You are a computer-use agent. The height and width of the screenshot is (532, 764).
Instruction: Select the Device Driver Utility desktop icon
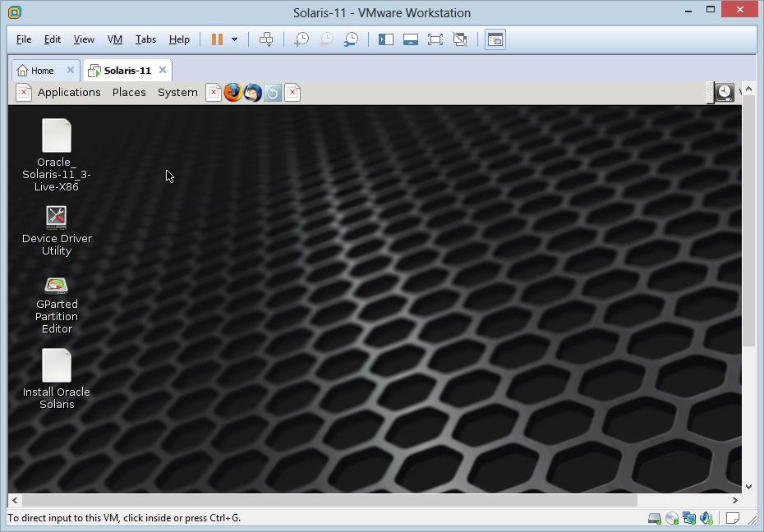click(57, 232)
